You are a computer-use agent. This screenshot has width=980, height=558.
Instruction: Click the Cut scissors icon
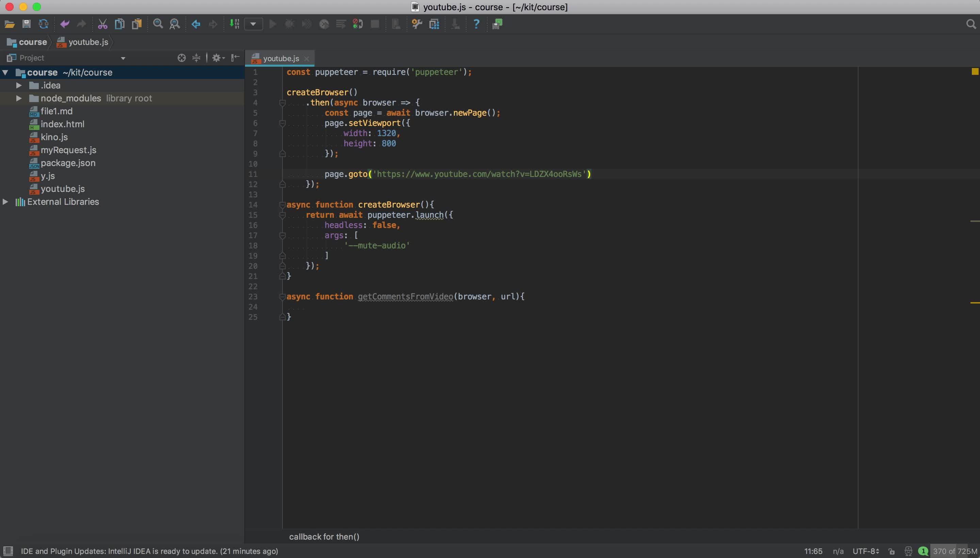pos(102,24)
